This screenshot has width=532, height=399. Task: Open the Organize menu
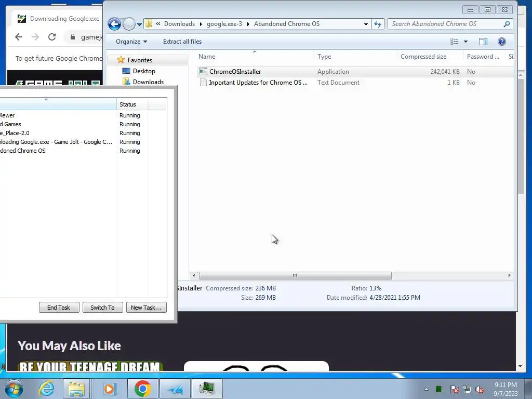tap(131, 42)
